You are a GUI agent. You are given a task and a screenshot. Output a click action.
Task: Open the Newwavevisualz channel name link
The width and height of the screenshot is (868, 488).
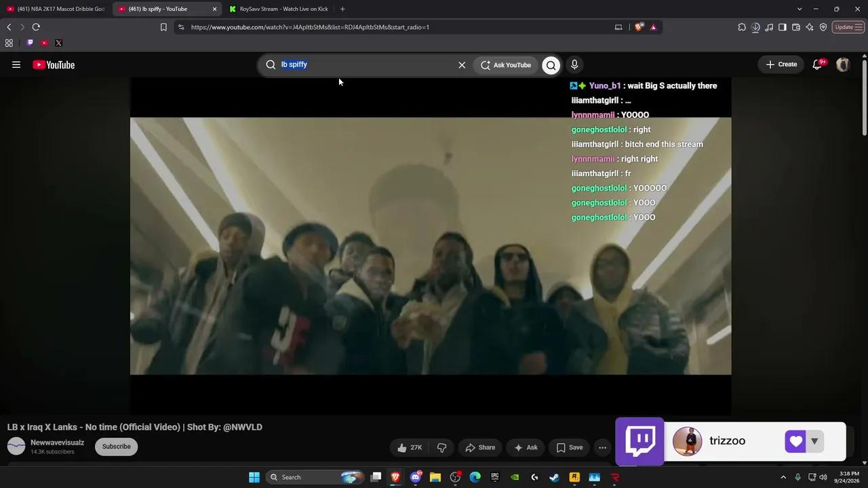(x=58, y=443)
